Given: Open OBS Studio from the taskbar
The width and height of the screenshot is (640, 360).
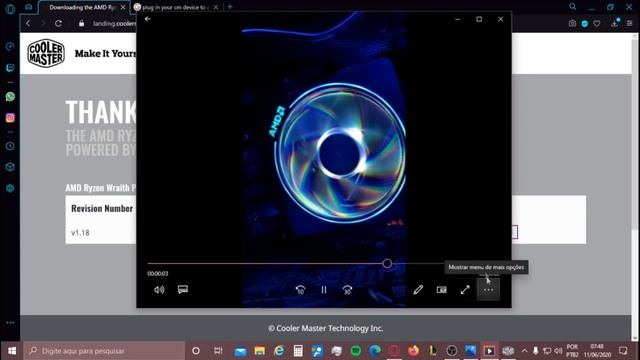Looking at the screenshot, I should coord(452,351).
